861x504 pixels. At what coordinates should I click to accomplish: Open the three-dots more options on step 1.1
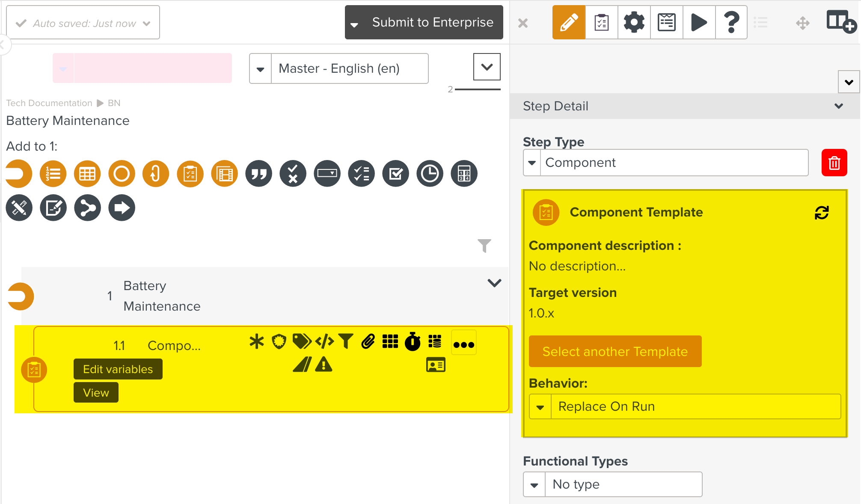pyautogui.click(x=463, y=344)
